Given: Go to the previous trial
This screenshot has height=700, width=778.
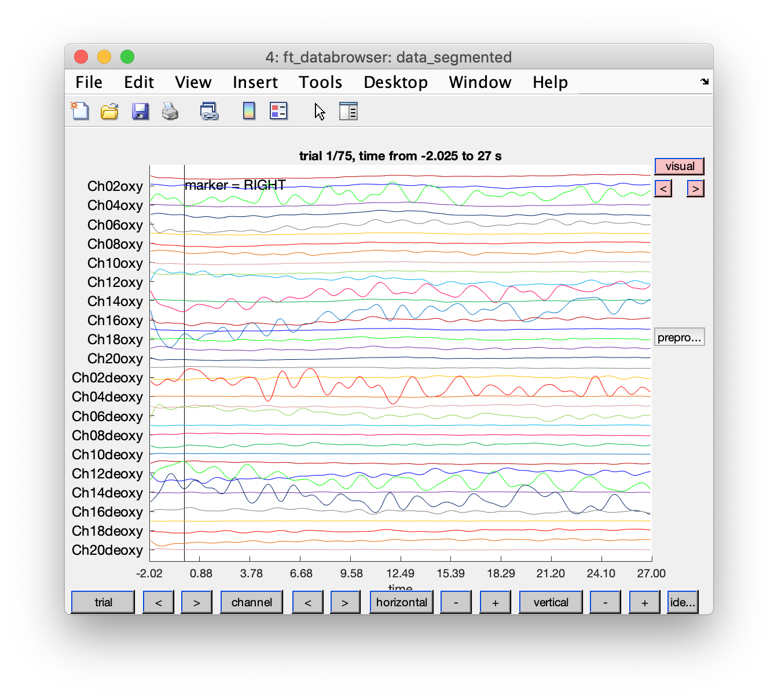Looking at the screenshot, I should click(x=159, y=602).
